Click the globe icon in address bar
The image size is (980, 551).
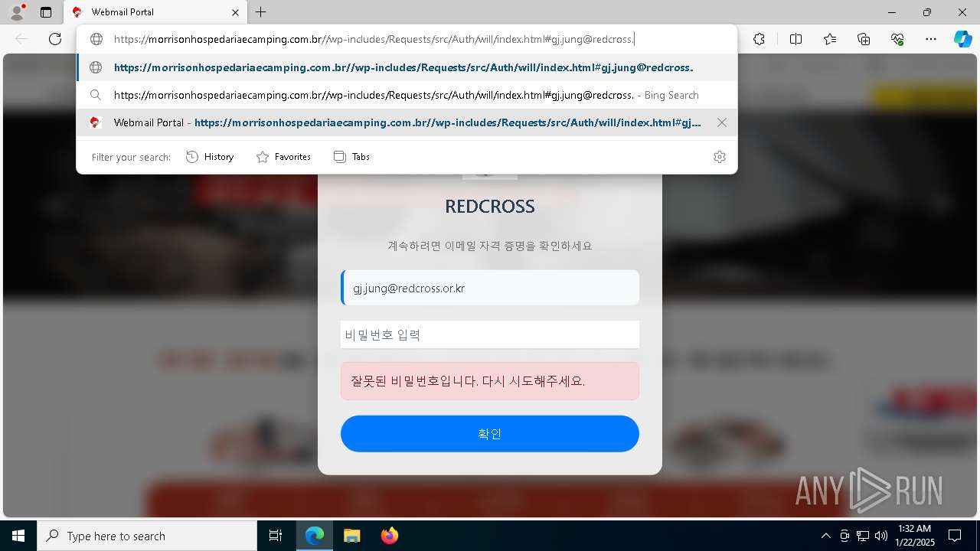(x=96, y=39)
